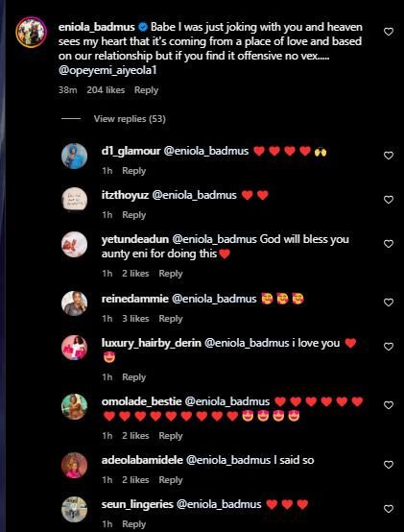
Task: Like eniola_badmus's top comment with heart icon
Action: pyautogui.click(x=389, y=32)
